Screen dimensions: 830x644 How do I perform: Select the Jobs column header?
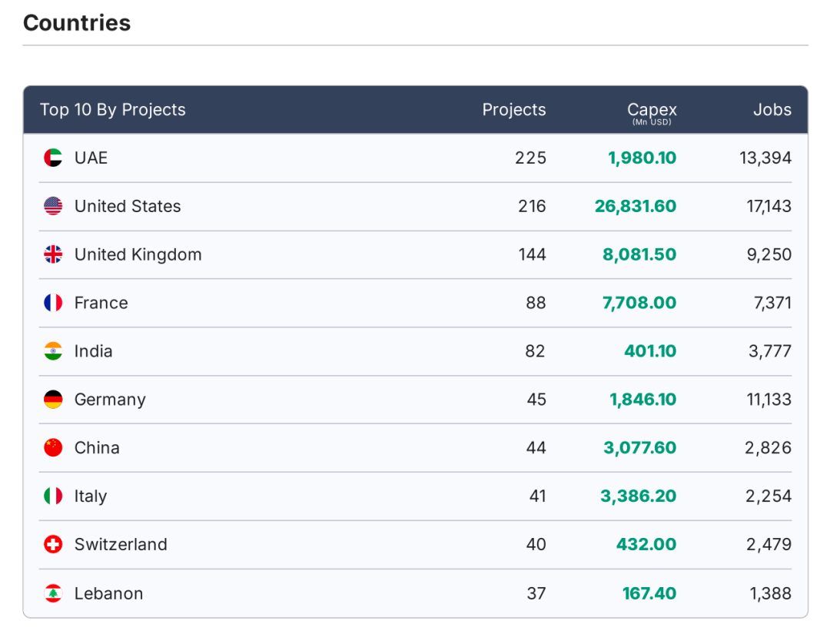pos(772,110)
